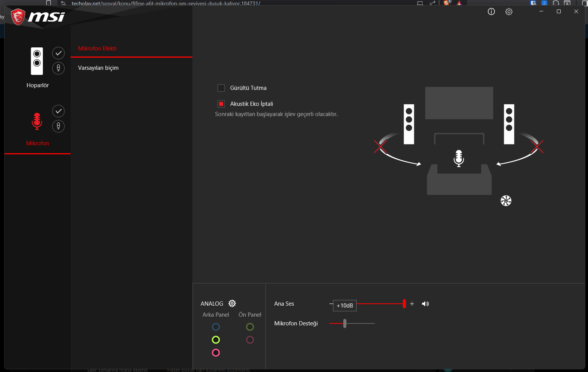The width and height of the screenshot is (588, 372).
Task: Click the Ana Ses volume slider handle
Action: (404, 304)
